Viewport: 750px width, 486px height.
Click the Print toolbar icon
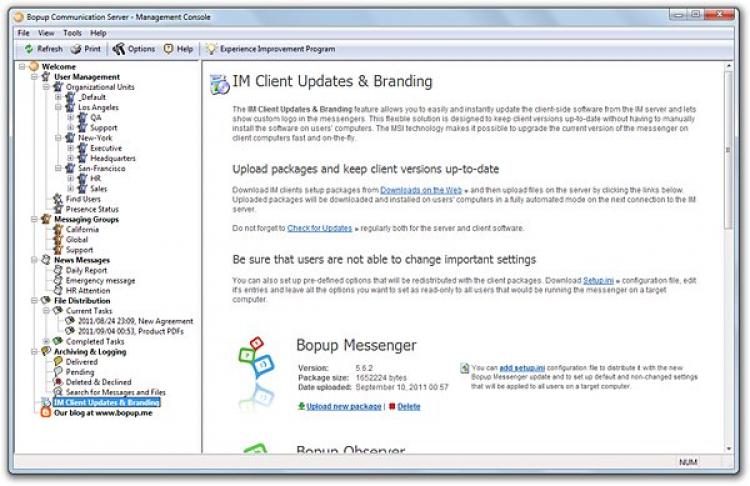76,49
